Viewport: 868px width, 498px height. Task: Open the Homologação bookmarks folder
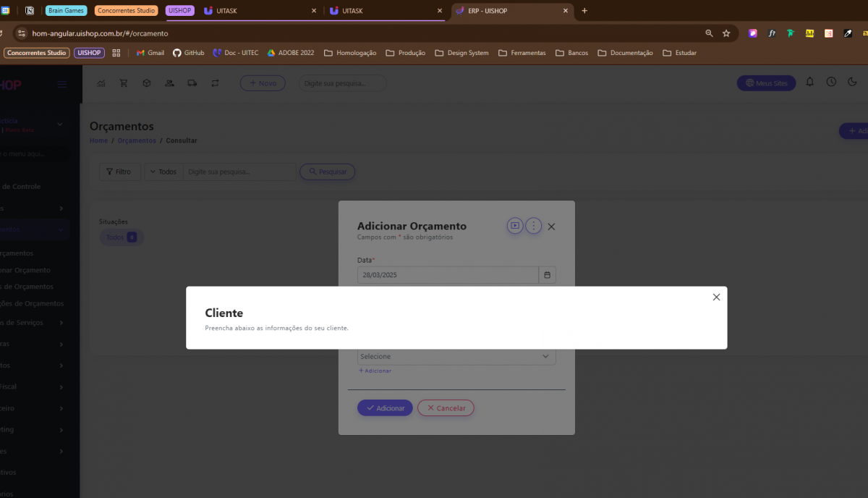[x=350, y=53]
